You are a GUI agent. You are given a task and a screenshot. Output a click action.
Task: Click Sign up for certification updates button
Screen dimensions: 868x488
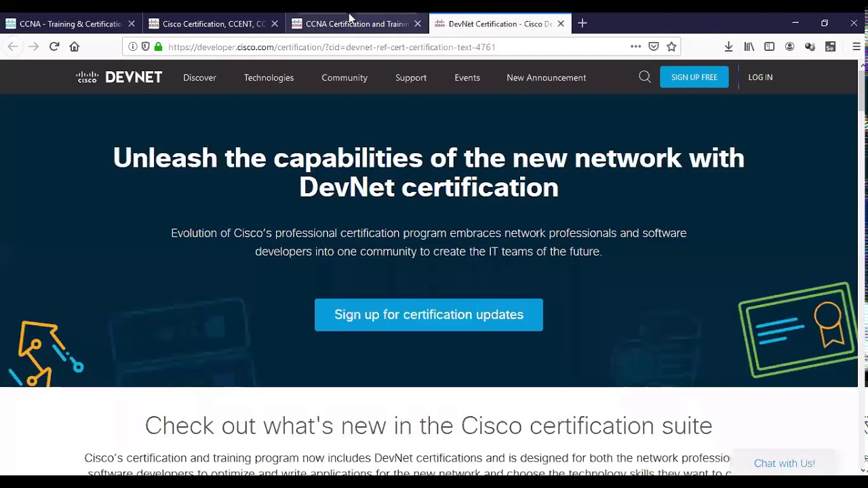pos(429,314)
